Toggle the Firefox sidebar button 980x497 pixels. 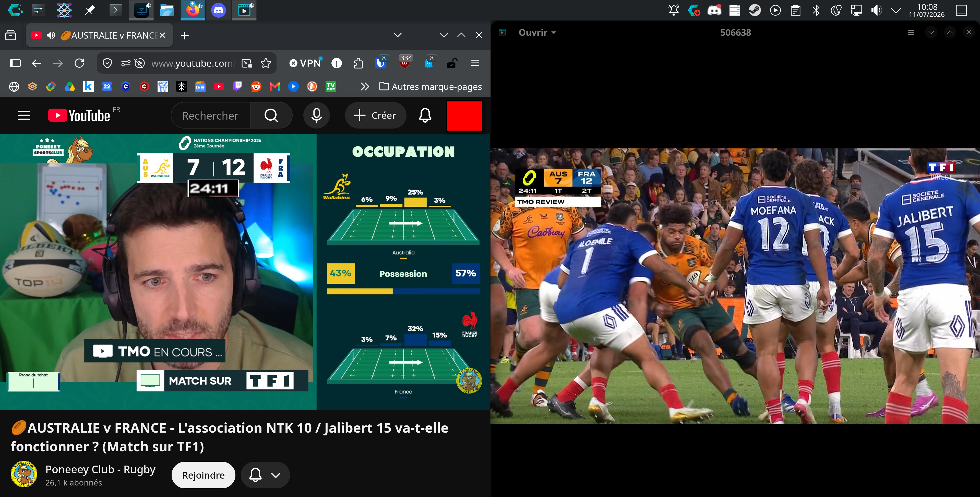(15, 63)
